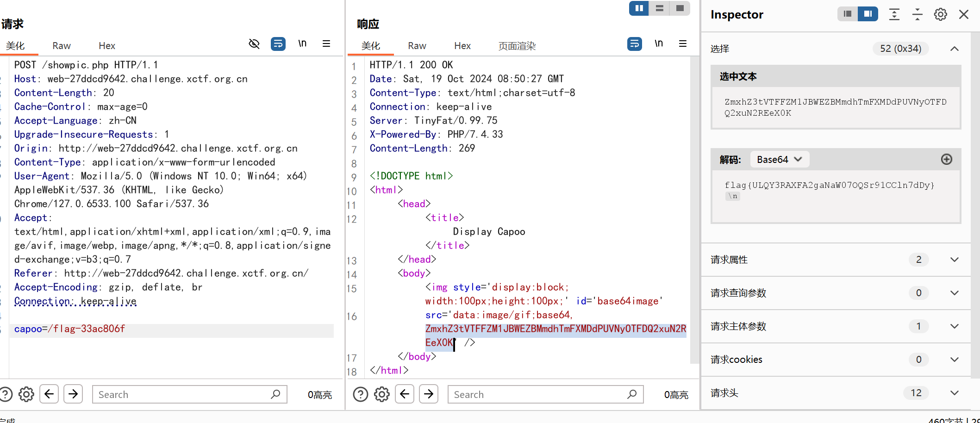Click the Referer header line

(x=161, y=273)
